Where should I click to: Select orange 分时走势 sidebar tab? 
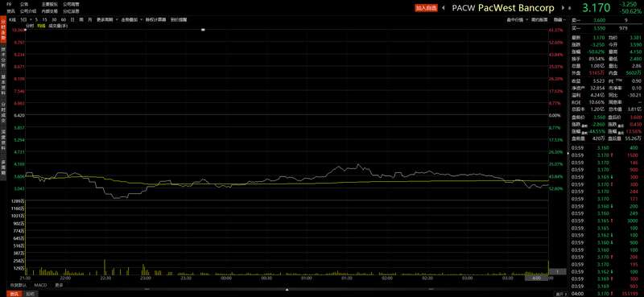click(3, 29)
